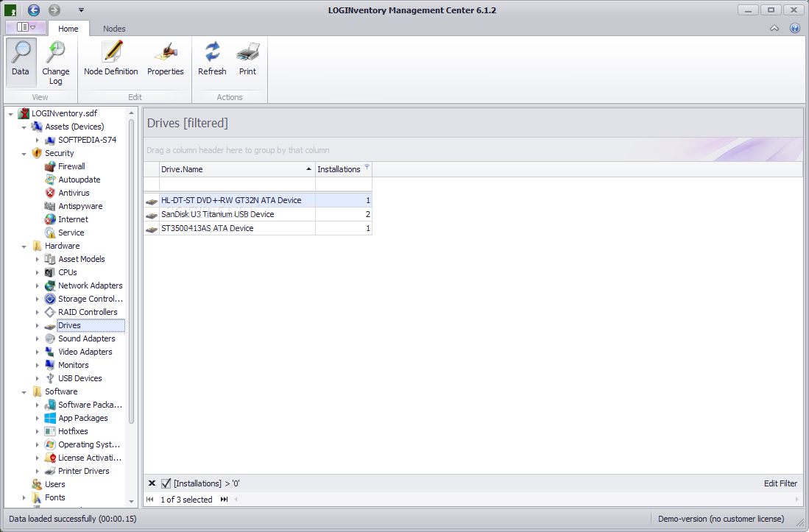The image size is (809, 532).
Task: Select the SanDisk U3 Titanium USB Device row
Action: tap(258, 214)
